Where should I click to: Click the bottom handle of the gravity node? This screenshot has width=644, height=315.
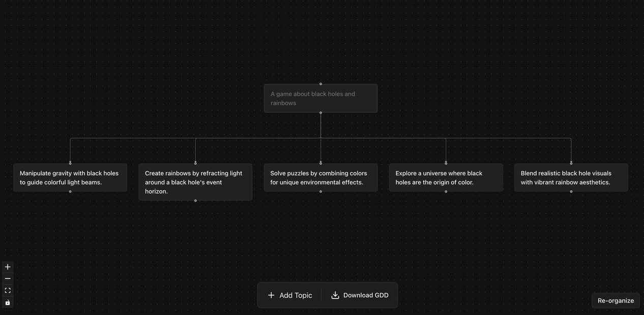click(70, 191)
